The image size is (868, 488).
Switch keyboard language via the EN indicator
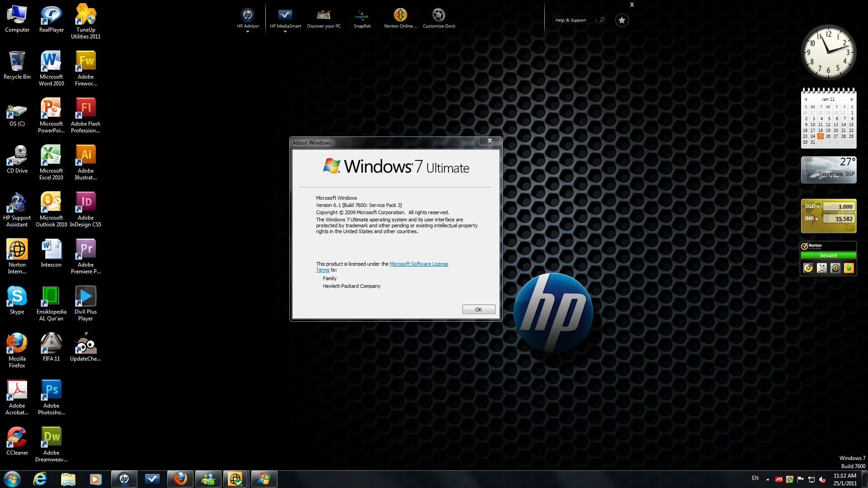(x=755, y=478)
